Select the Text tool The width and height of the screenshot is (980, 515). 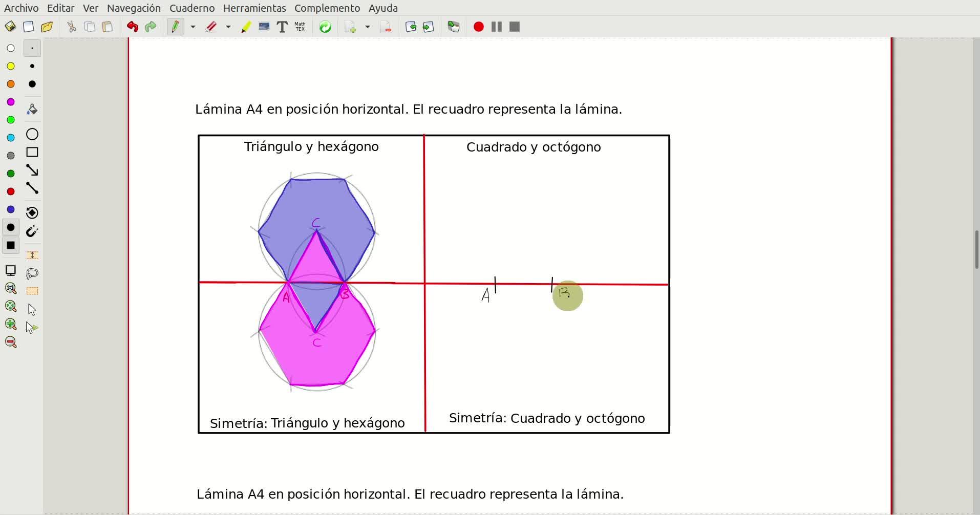(x=282, y=27)
